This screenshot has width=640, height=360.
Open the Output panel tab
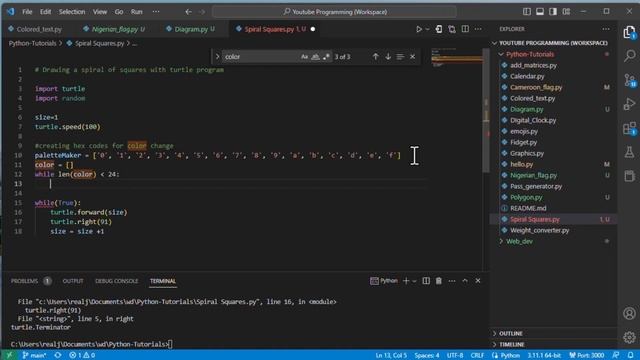pyautogui.click(x=73, y=281)
